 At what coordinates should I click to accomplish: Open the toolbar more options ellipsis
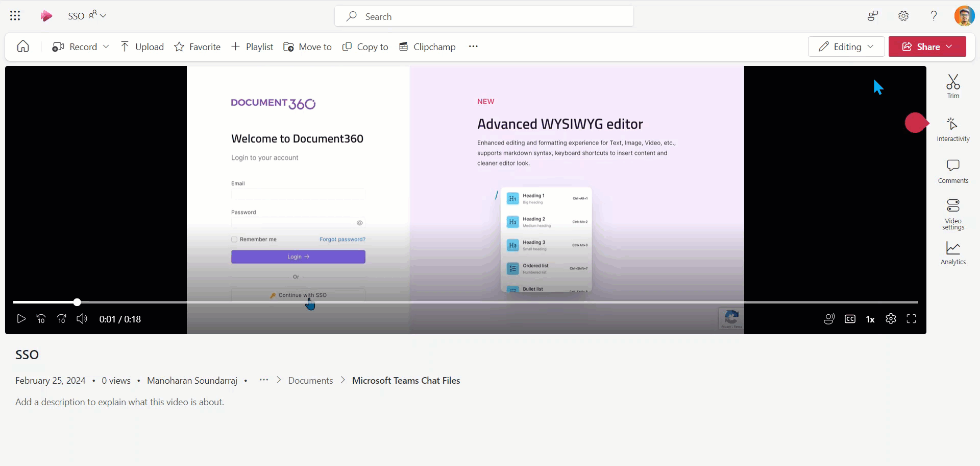coord(474,46)
